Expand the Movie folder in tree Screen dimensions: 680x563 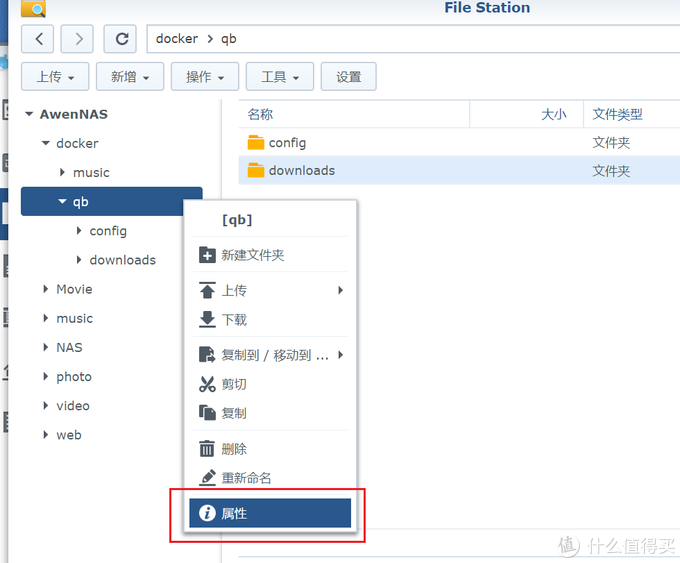click(x=46, y=289)
